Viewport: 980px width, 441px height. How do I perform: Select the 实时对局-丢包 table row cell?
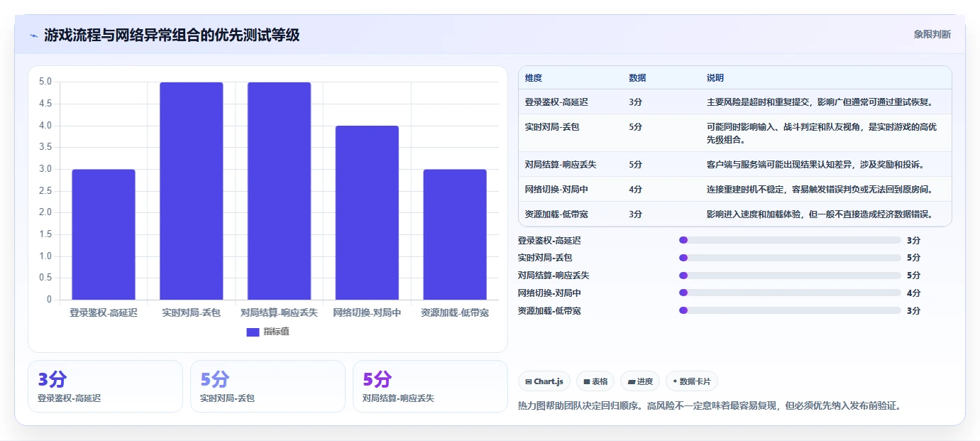(551, 127)
